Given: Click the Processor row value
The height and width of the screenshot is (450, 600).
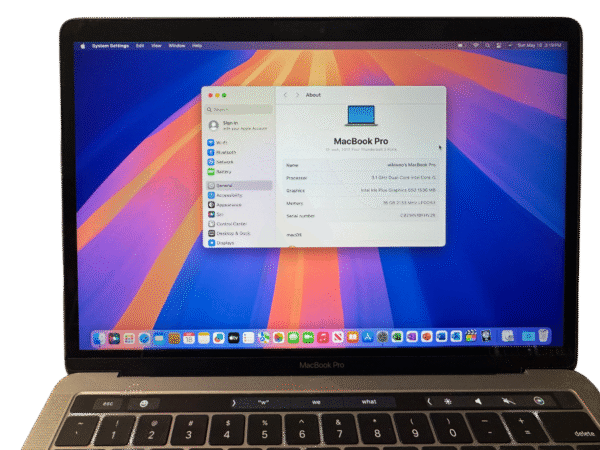Looking at the screenshot, I should 403,178.
